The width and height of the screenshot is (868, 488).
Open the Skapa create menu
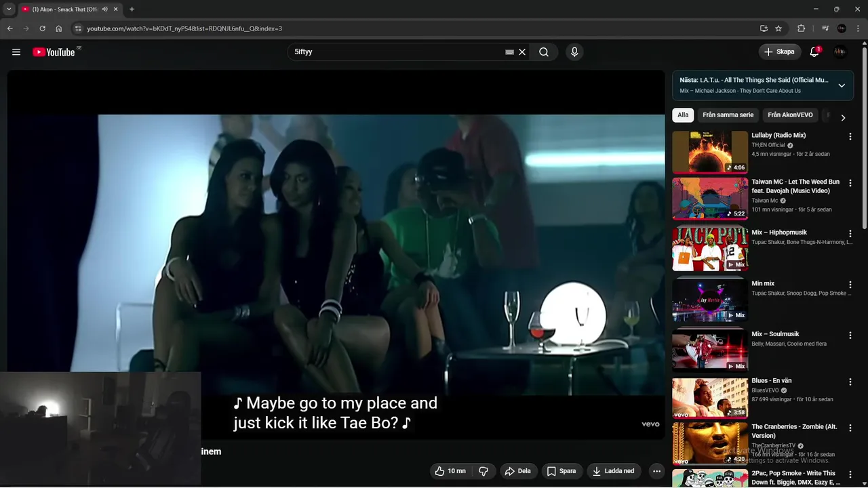779,52
